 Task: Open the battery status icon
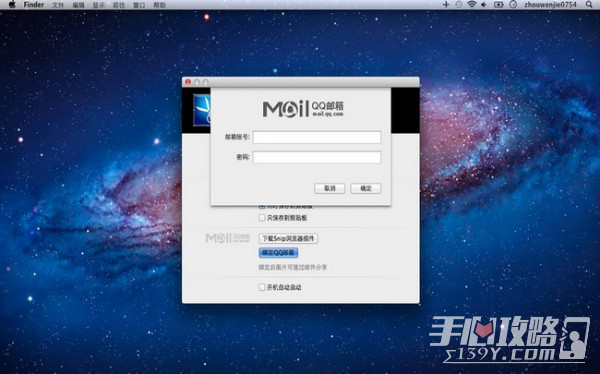coord(499,5)
